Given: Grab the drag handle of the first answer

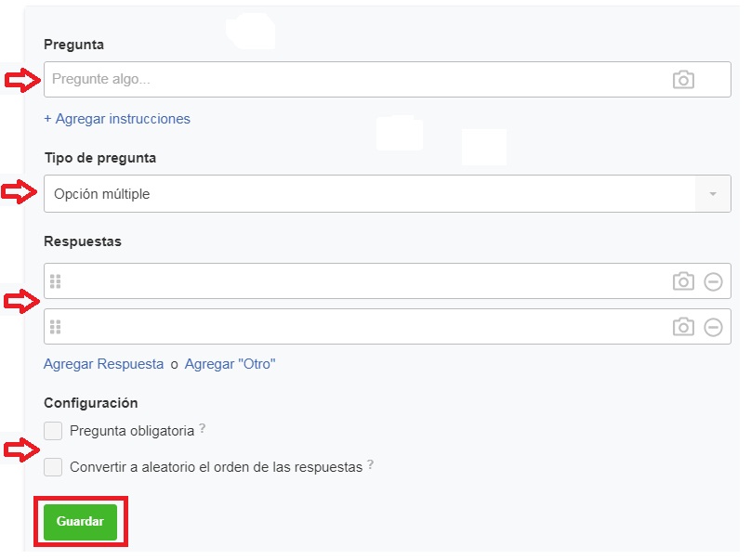Looking at the screenshot, I should tap(56, 281).
